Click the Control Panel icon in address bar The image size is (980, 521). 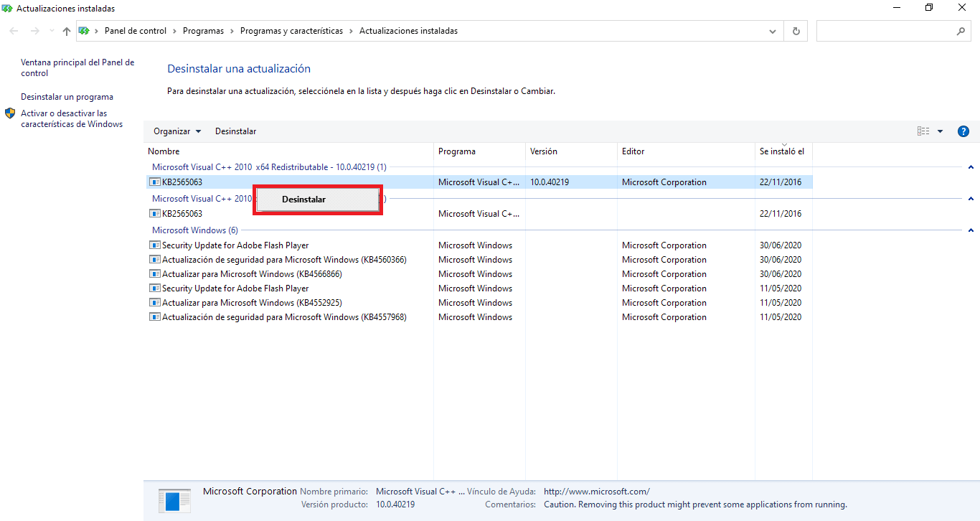coord(84,31)
